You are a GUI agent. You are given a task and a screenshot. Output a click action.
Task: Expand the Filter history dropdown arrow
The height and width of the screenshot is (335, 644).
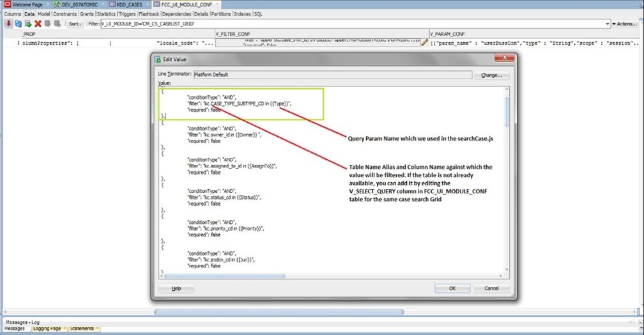click(608, 24)
